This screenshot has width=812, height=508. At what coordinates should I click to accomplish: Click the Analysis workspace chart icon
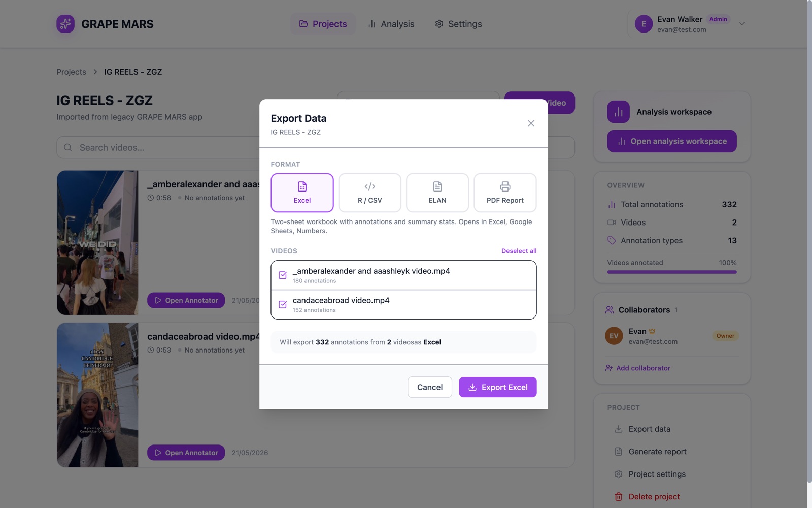pyautogui.click(x=618, y=112)
